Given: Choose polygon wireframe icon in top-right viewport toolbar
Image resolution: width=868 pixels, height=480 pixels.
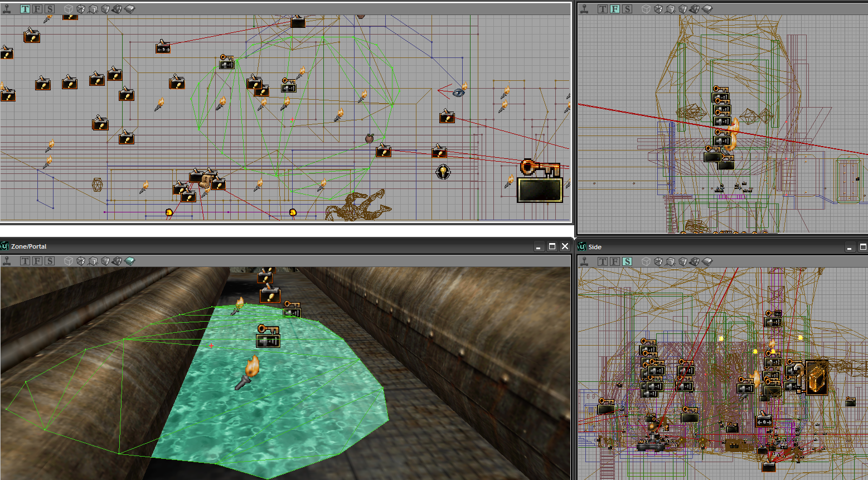Looking at the screenshot, I should pos(658,9).
